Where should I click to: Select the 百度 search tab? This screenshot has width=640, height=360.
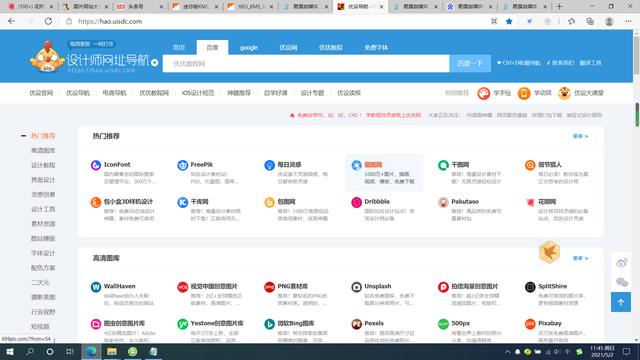coord(212,47)
